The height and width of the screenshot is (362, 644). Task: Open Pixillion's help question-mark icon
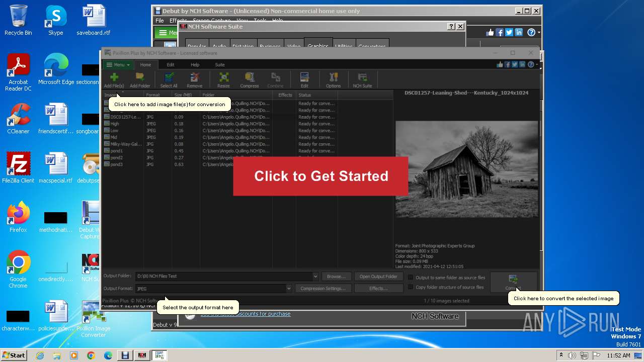pos(531,64)
